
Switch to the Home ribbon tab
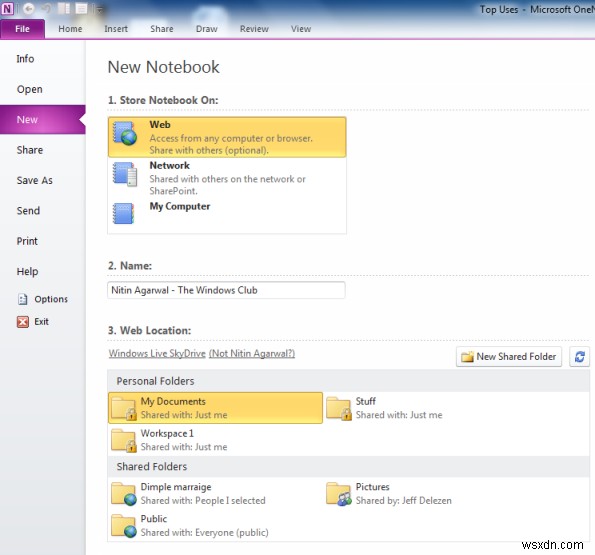[x=70, y=29]
